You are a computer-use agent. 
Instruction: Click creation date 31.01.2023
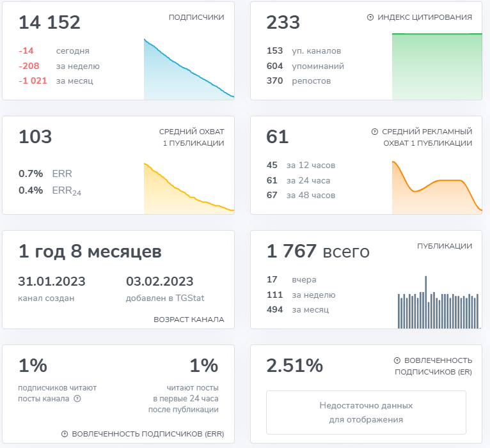coord(52,282)
